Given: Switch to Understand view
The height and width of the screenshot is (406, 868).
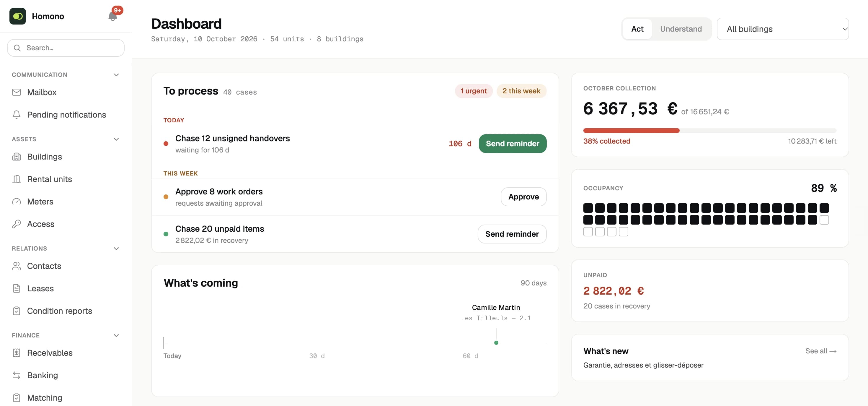Looking at the screenshot, I should (681, 29).
